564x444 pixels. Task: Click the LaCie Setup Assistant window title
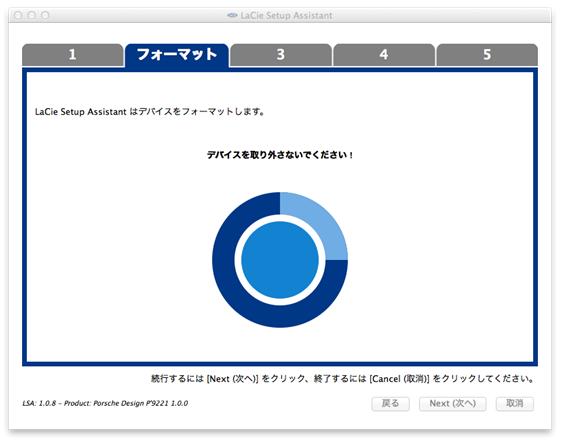point(286,15)
